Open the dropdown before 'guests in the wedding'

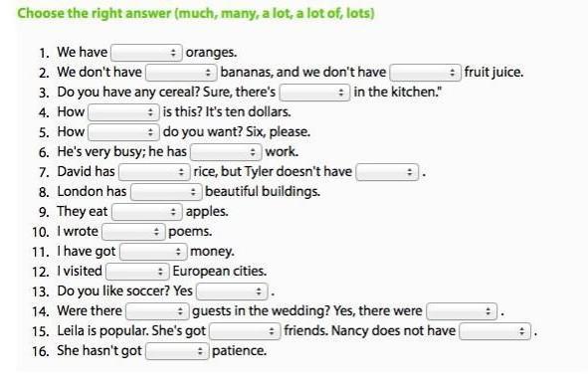click(157, 311)
